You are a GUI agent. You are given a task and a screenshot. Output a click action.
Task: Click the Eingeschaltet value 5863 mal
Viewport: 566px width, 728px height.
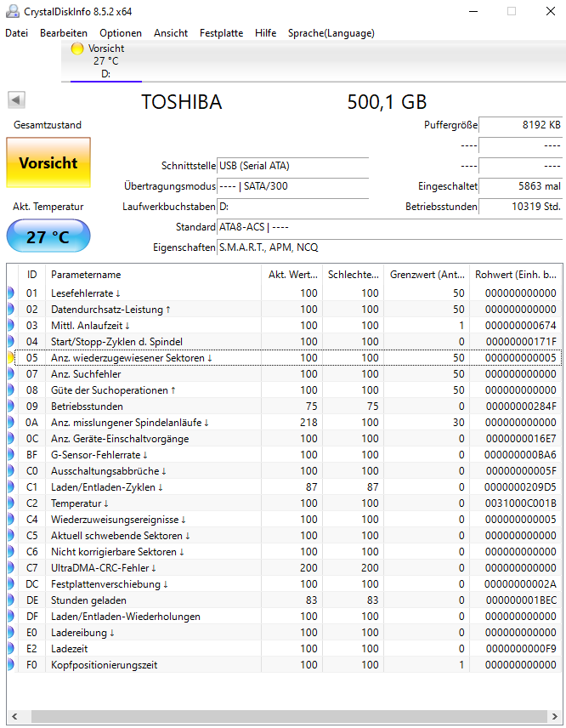pos(521,186)
